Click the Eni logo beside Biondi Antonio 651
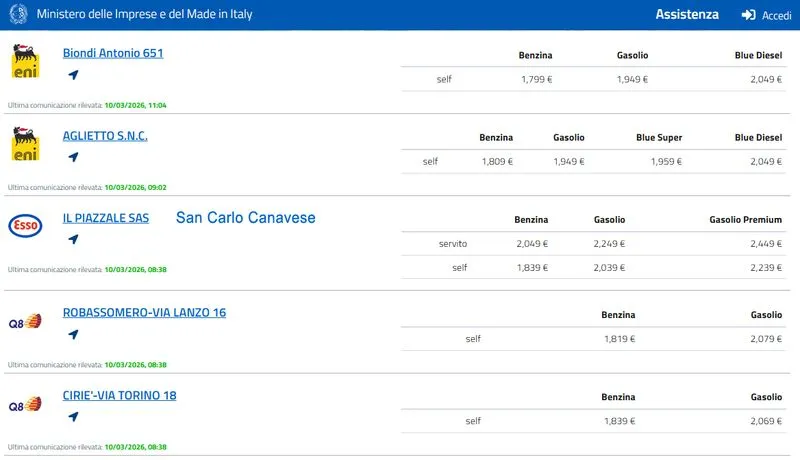This screenshot has height=460, width=800. click(25, 62)
